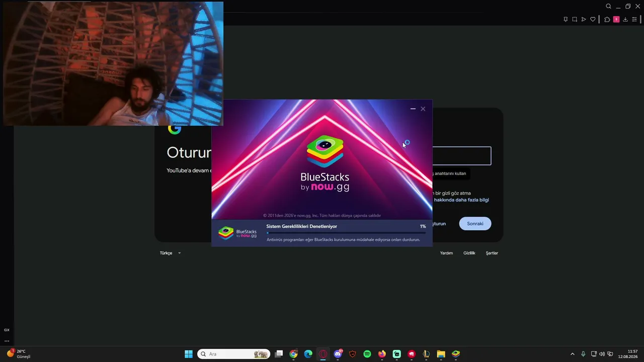This screenshot has width=644, height=362.
Task: Click the antivirus warning text in installer
Action: (x=343, y=240)
